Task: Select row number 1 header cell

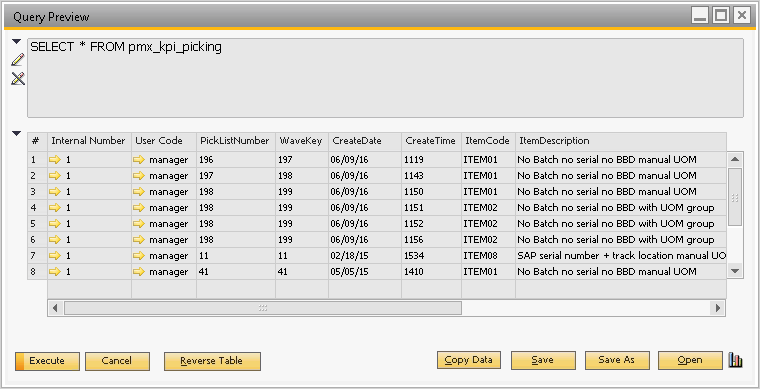Action: tap(37, 159)
